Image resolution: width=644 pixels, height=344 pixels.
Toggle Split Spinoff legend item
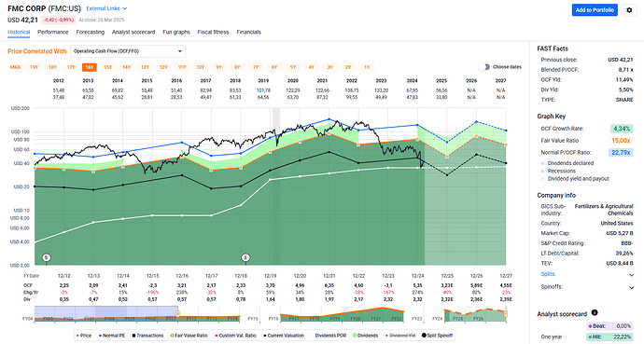point(437,336)
